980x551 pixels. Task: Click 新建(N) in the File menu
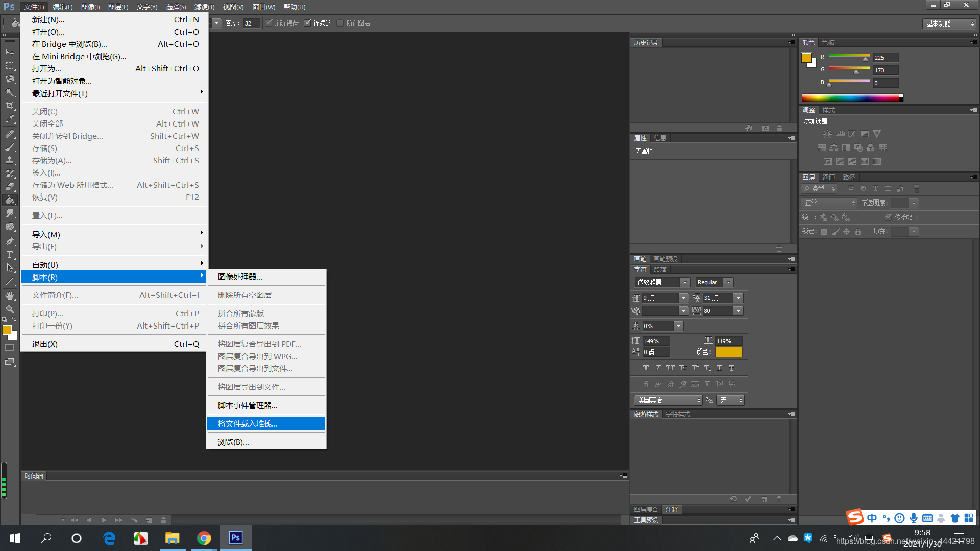pyautogui.click(x=48, y=19)
